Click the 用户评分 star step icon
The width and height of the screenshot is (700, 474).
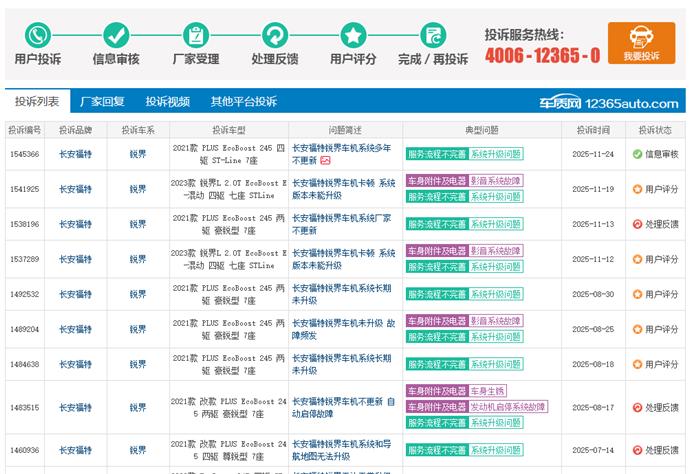353,35
